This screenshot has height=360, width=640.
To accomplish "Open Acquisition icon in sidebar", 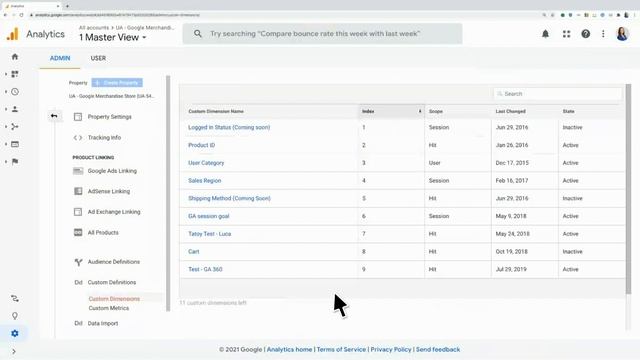I will (x=15, y=127).
